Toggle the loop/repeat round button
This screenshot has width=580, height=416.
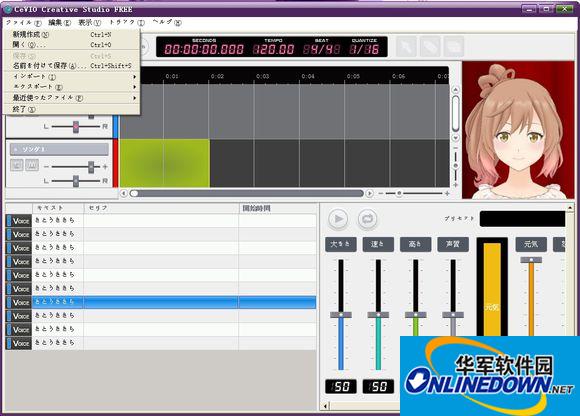367,219
